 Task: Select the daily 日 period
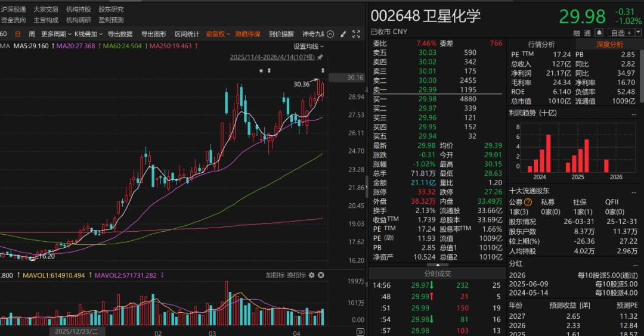(x=18, y=34)
